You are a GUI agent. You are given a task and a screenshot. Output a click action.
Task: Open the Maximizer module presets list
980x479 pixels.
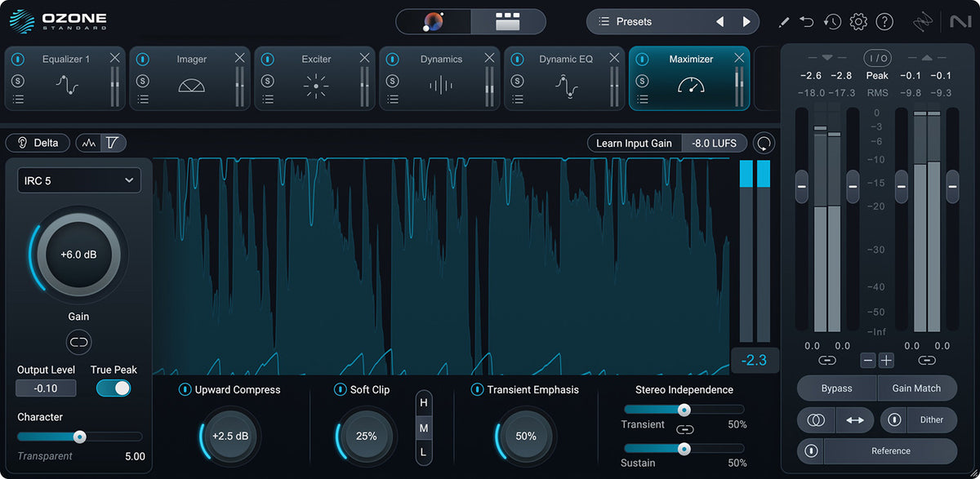point(643,100)
